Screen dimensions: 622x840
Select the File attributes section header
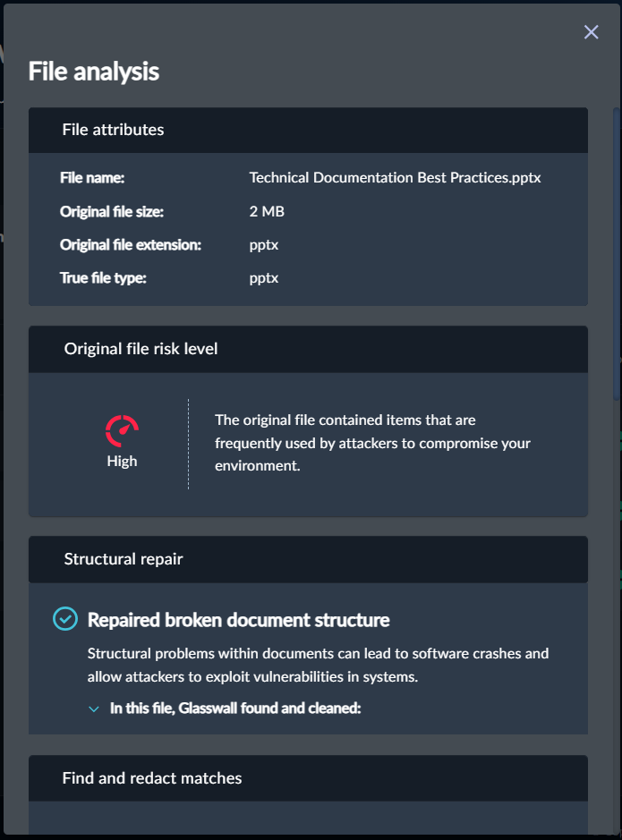[x=113, y=130]
